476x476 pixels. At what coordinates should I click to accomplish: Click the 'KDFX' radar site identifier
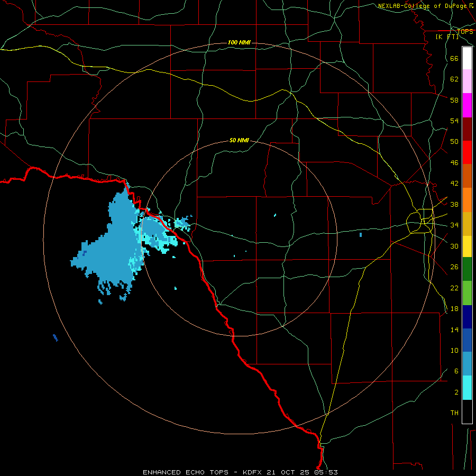pyautogui.click(x=253, y=472)
